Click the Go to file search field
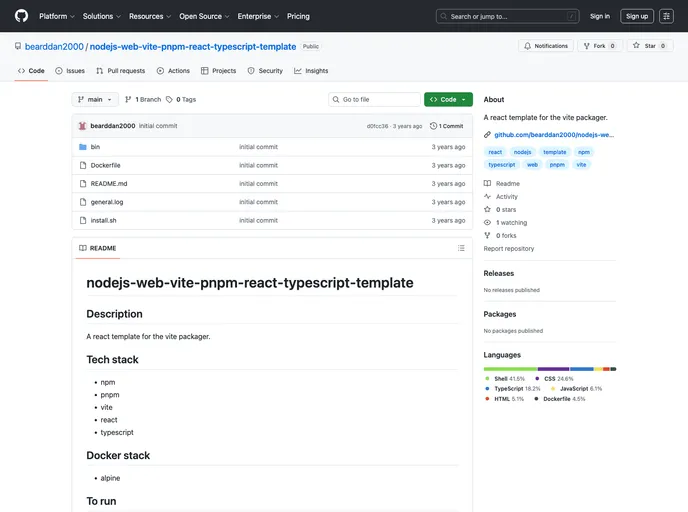This screenshot has height=512, width=688. 379,100
